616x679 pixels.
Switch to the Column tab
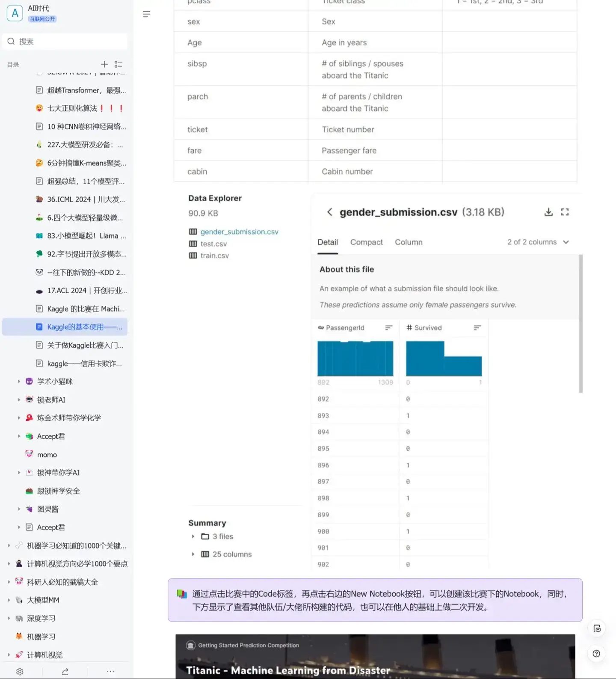click(409, 242)
